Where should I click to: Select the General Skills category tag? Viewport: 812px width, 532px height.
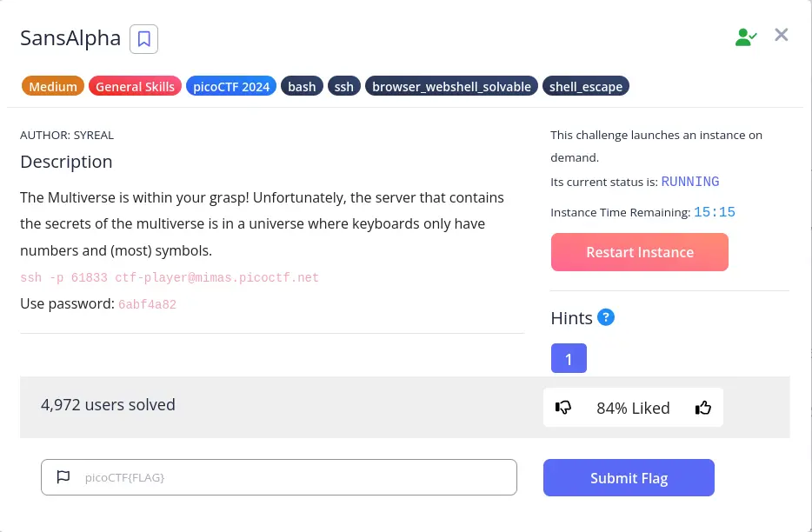(x=135, y=86)
